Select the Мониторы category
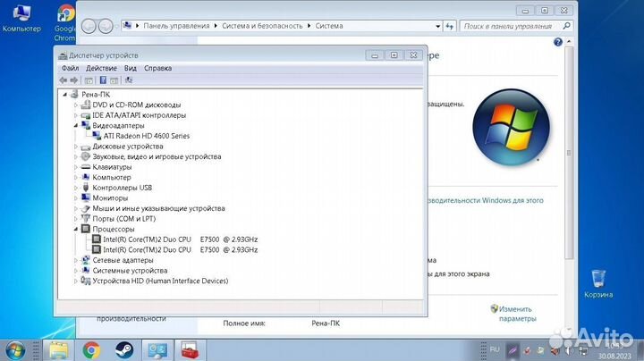Image resolution: width=644 pixels, height=361 pixels. pyautogui.click(x=110, y=197)
